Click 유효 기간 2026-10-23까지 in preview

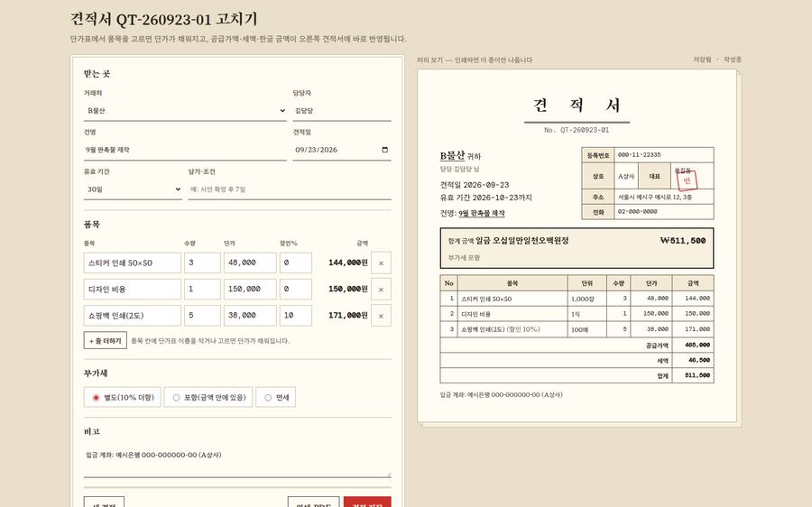click(x=485, y=198)
